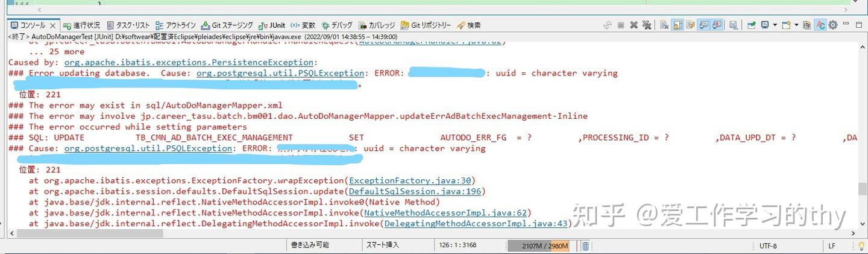Image resolution: width=868 pixels, height=254 pixels.
Task: Click Remove Launch single X icon
Action: click(634, 25)
